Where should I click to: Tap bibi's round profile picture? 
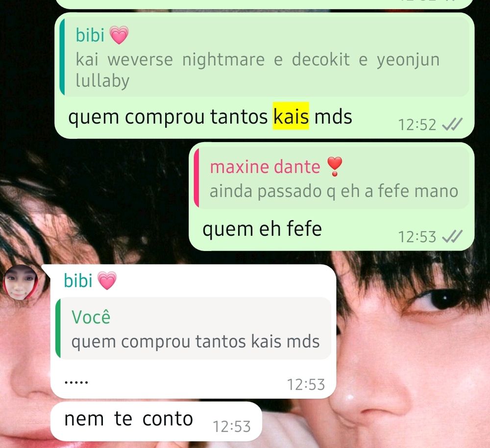click(x=21, y=283)
